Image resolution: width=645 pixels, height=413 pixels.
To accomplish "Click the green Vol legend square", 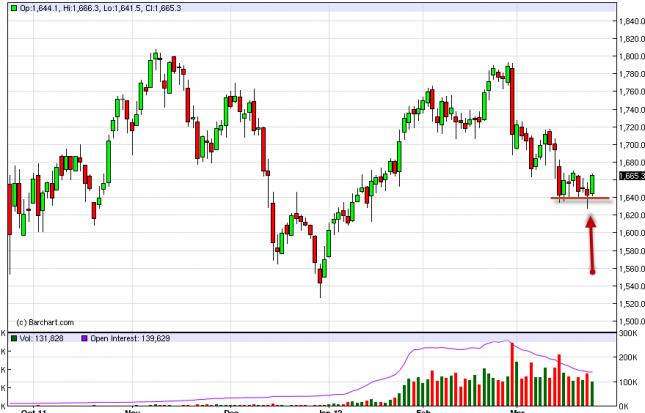I will click(x=14, y=339).
